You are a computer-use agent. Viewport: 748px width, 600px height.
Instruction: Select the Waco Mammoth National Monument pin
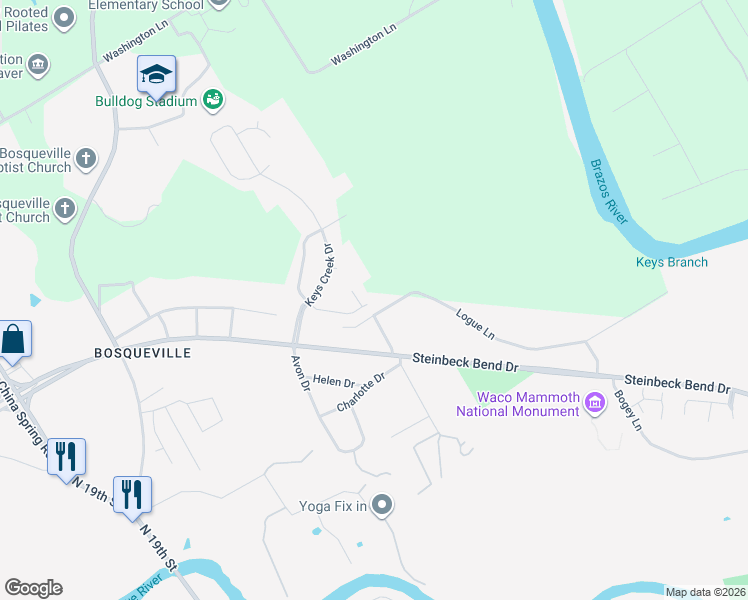[x=595, y=403]
